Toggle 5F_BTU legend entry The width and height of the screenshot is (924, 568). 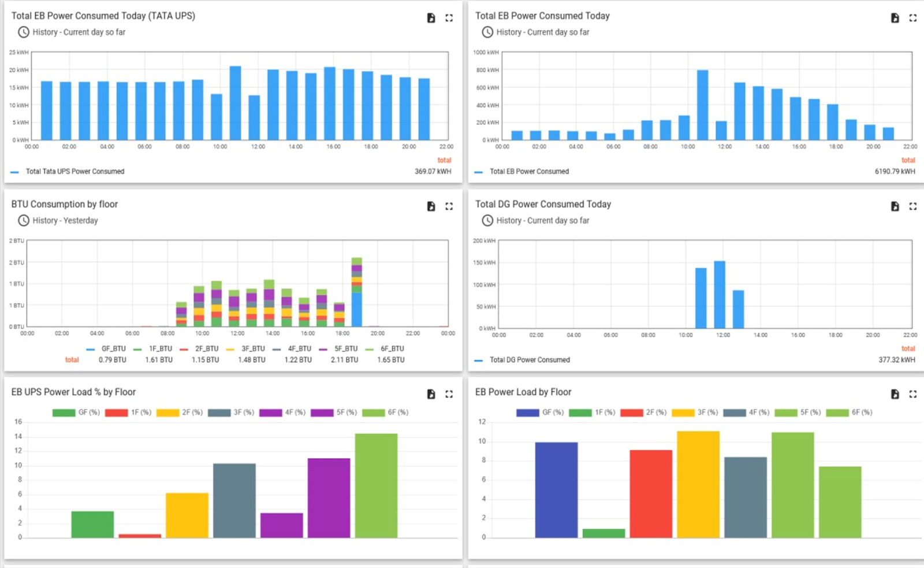pos(338,349)
